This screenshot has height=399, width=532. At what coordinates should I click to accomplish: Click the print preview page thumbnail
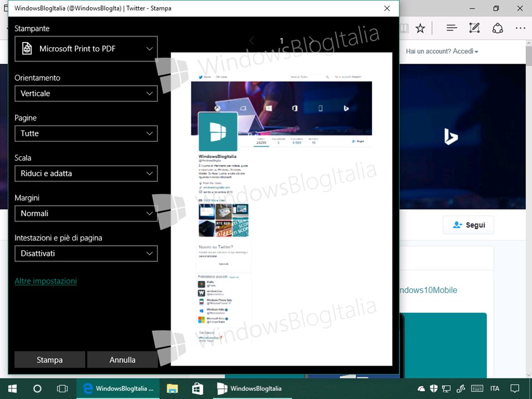click(x=282, y=209)
